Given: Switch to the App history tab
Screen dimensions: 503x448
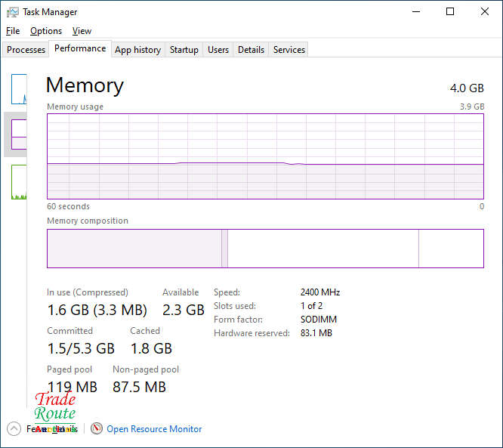Looking at the screenshot, I should (x=137, y=50).
